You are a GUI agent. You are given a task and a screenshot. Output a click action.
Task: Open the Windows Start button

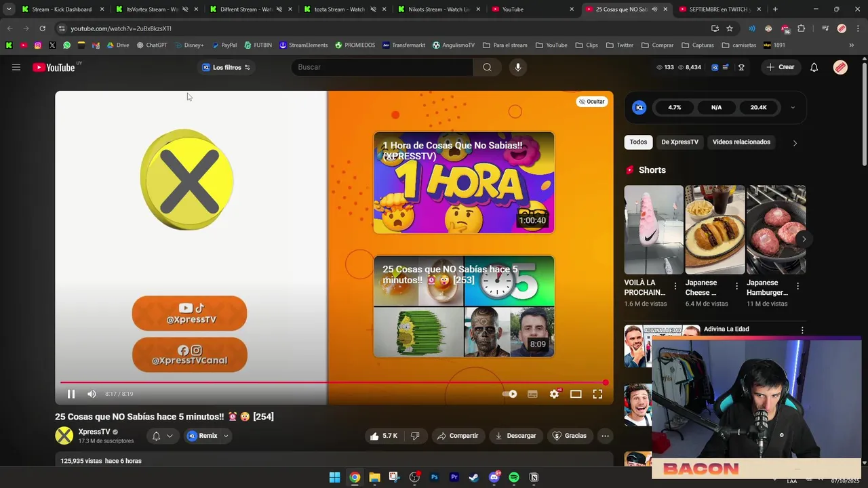[x=334, y=478]
